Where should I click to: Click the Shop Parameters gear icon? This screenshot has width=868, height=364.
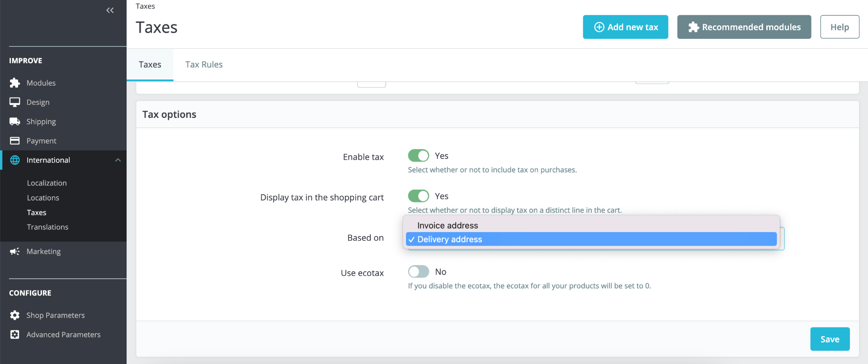click(x=15, y=315)
